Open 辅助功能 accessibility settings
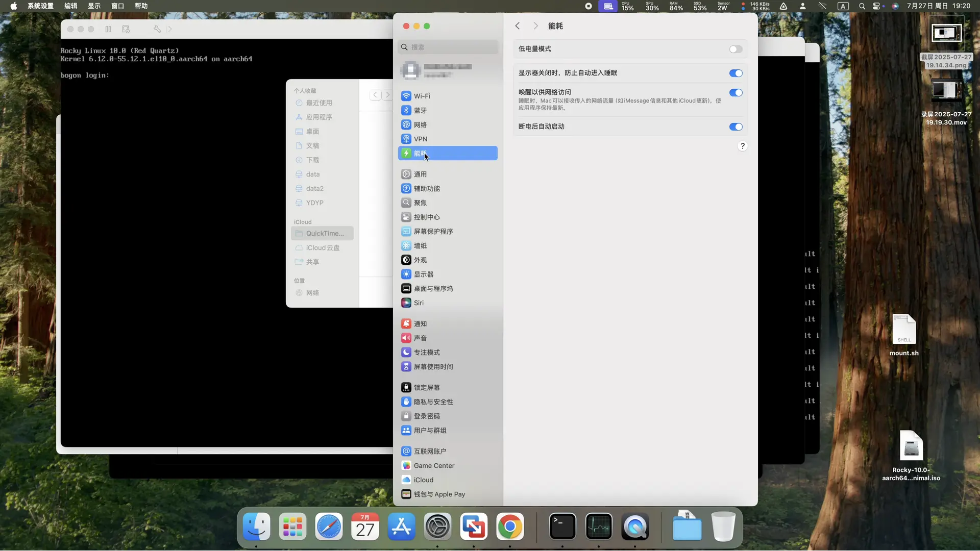The height and width of the screenshot is (551, 980). 448,188
